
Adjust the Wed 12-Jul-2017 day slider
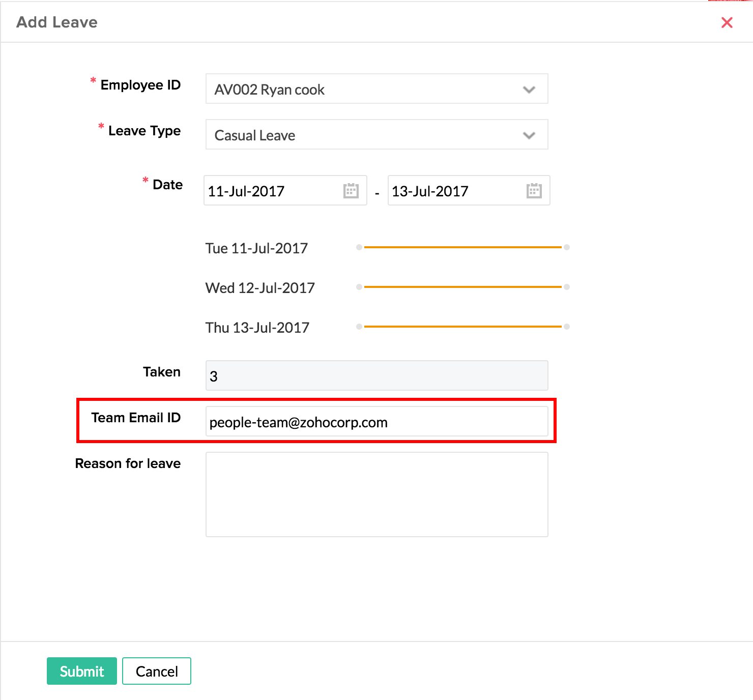click(x=463, y=287)
